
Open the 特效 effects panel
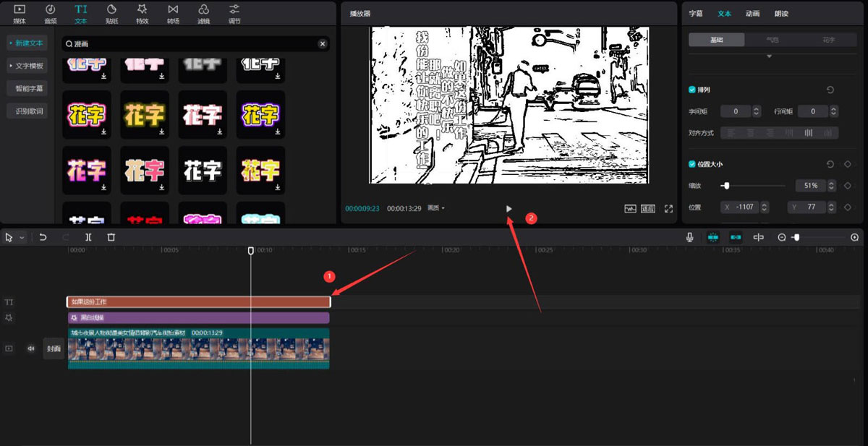(142, 13)
